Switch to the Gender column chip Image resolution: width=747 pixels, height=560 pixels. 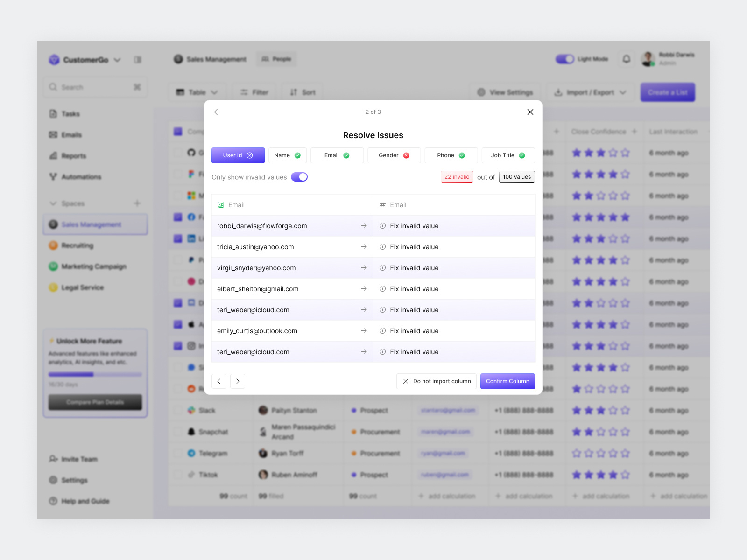click(x=394, y=155)
